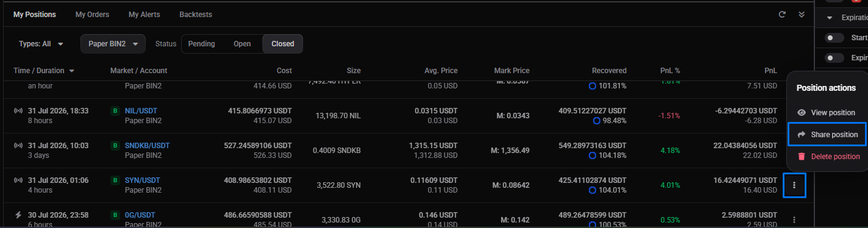Viewport: 868px width, 228px height.
Task: Open the Paper BIN2 account dropdown
Action: pyautogui.click(x=113, y=44)
